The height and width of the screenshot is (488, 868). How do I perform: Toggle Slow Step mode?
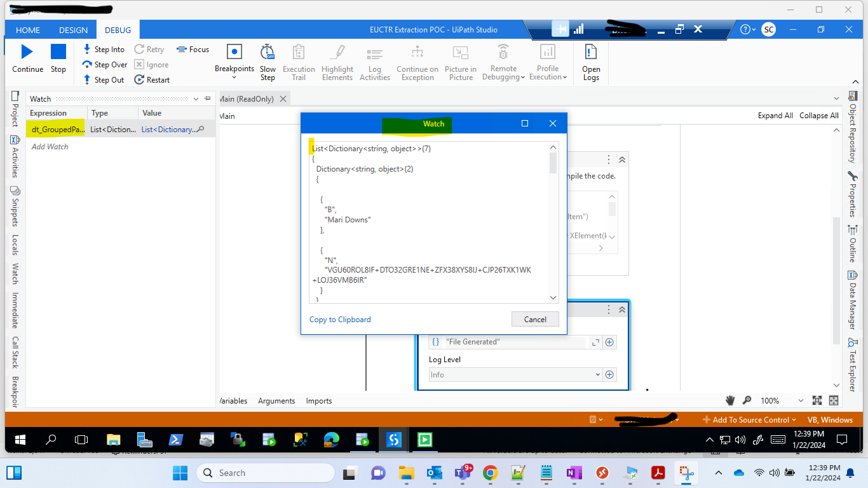[x=268, y=62]
